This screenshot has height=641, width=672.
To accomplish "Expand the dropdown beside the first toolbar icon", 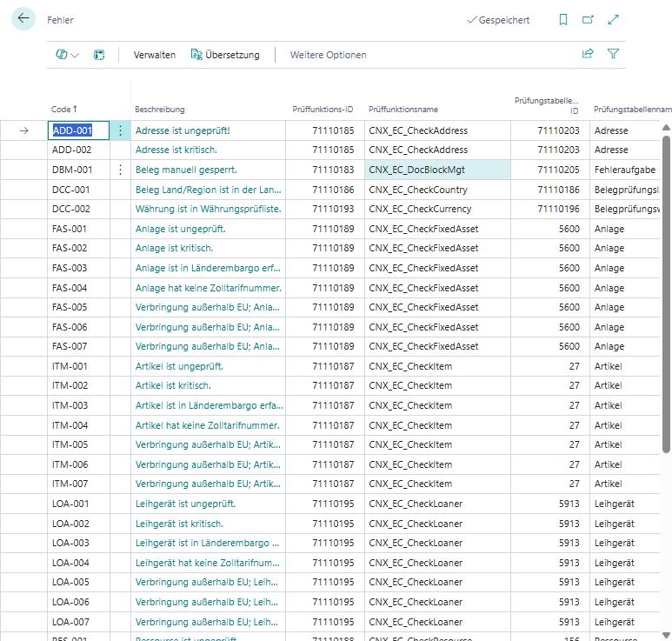I will tap(75, 55).
